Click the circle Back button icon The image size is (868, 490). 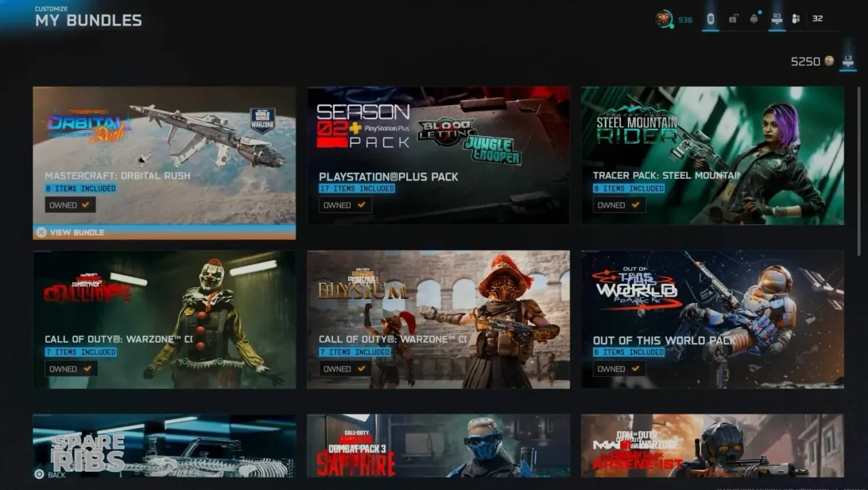[x=39, y=474]
